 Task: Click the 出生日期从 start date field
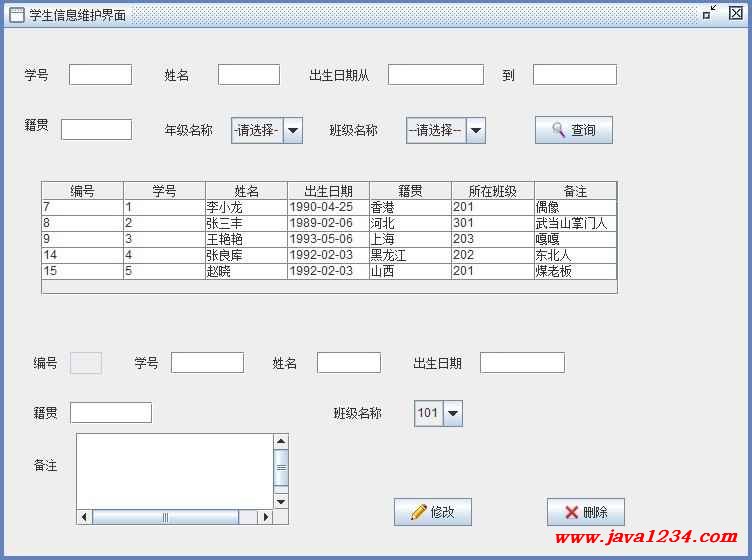[x=436, y=75]
